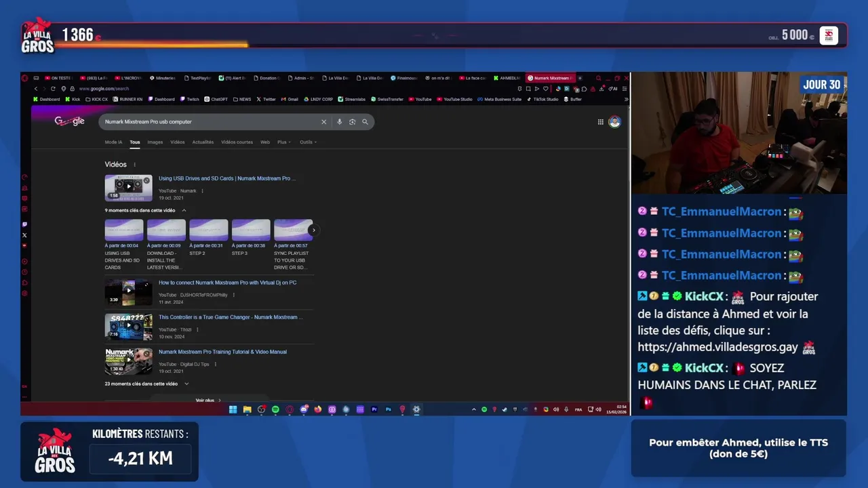Select the Vidéos courtes tab
Screen dimensions: 868x488
coord(237,142)
